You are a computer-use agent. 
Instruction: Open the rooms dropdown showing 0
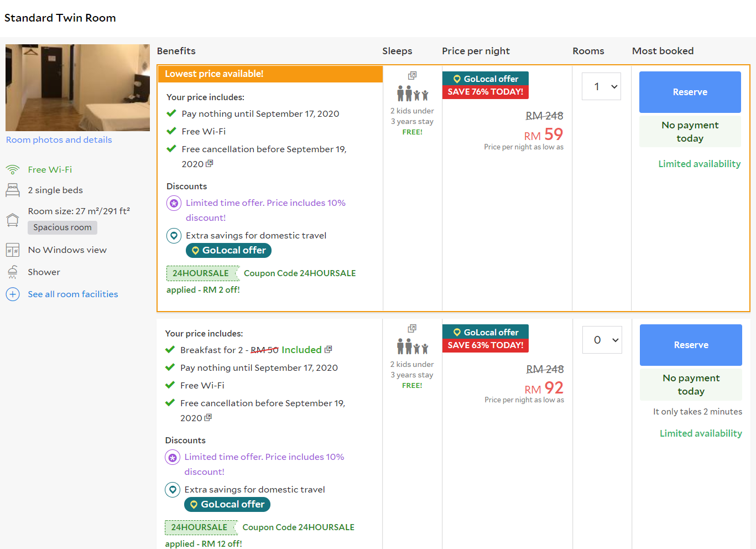[602, 340]
